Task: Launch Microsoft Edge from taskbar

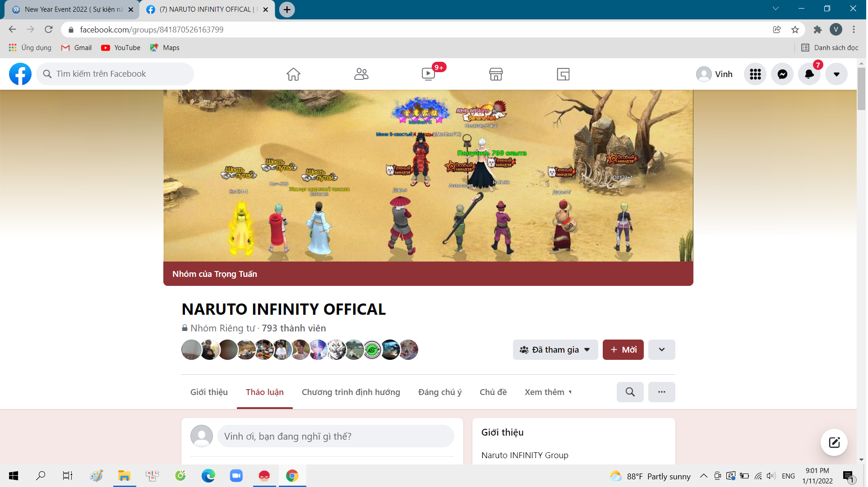Action: coord(208,476)
